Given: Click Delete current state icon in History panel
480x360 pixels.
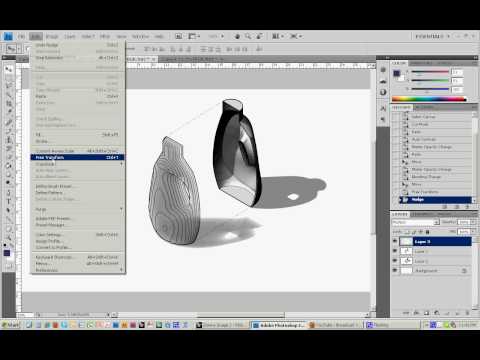Looking at the screenshot, I should (467, 207).
